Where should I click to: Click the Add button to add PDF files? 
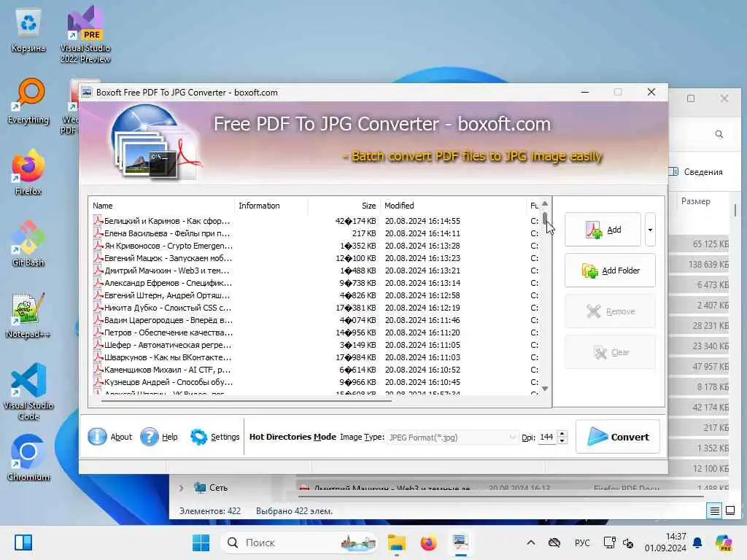click(x=603, y=230)
